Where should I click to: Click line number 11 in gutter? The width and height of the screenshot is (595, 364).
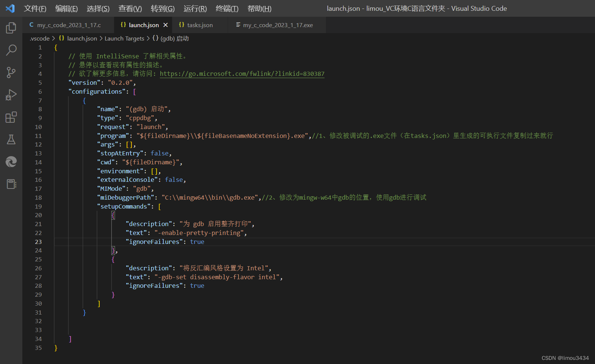pos(38,136)
